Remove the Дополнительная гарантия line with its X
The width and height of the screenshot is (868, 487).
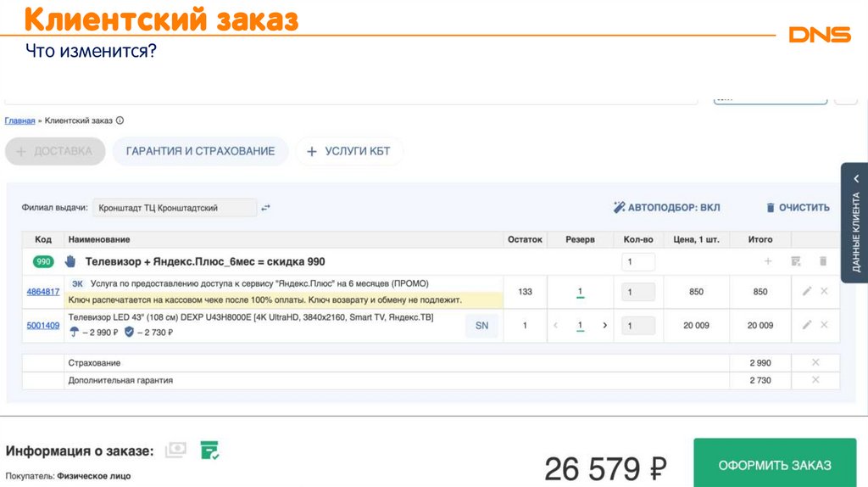tap(815, 380)
